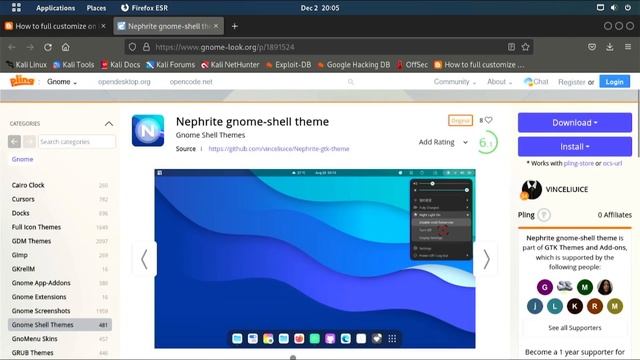
Task: Click the Register link
Action: pos(571,82)
